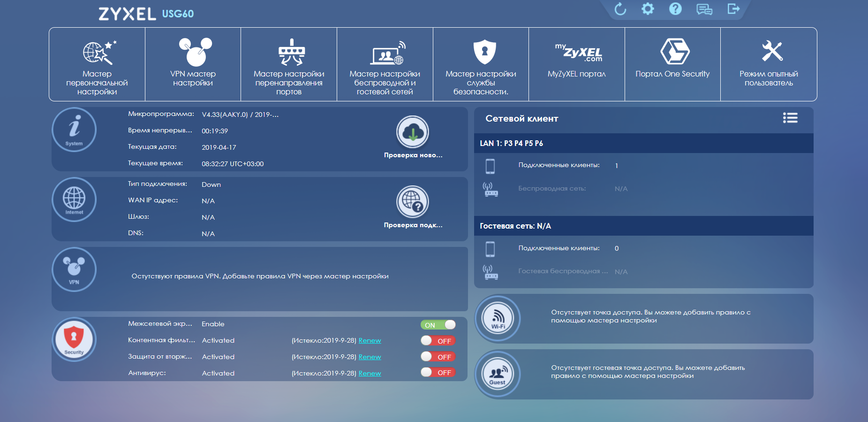Viewport: 868px width, 422px height.
Task: Click the LAN 1 connected clients count '1'
Action: [x=617, y=166]
